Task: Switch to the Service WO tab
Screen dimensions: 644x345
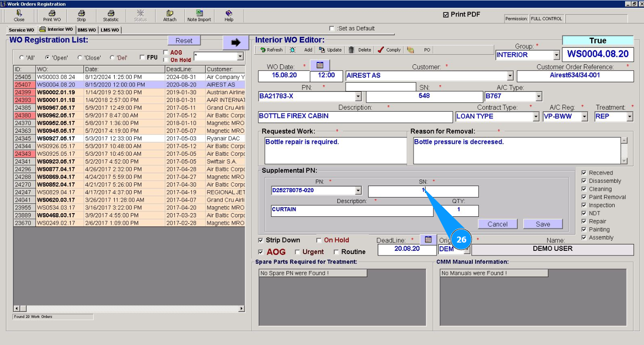Action: coord(21,30)
